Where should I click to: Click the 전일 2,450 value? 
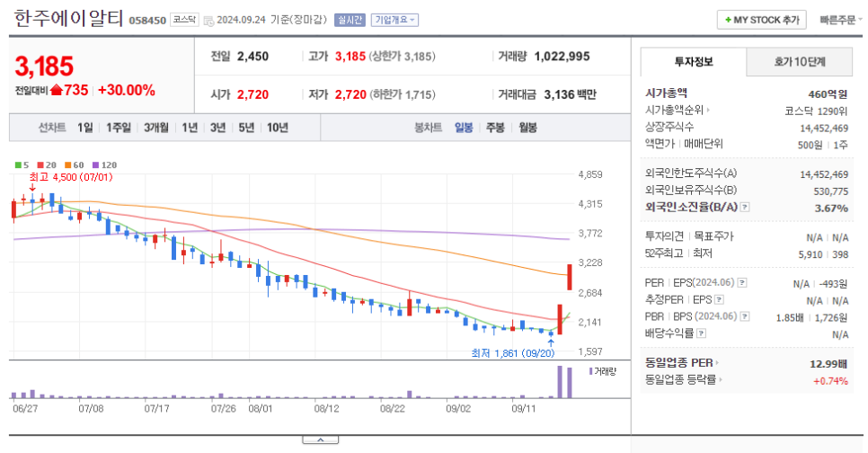(253, 57)
